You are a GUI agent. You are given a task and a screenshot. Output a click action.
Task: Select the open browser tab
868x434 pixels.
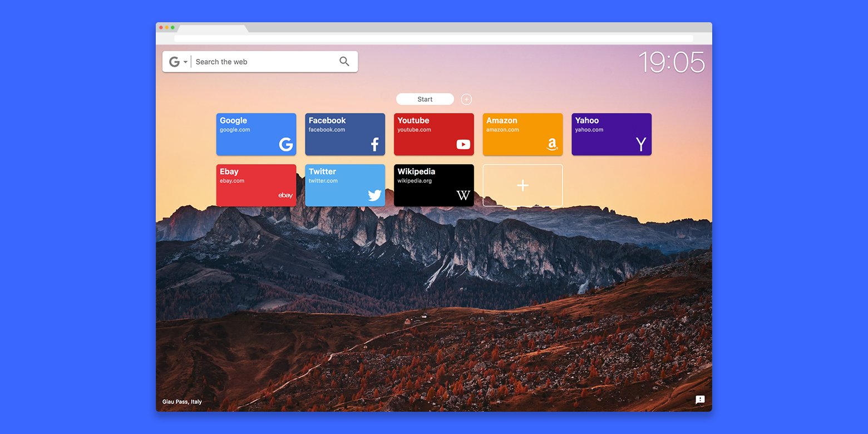(213, 28)
